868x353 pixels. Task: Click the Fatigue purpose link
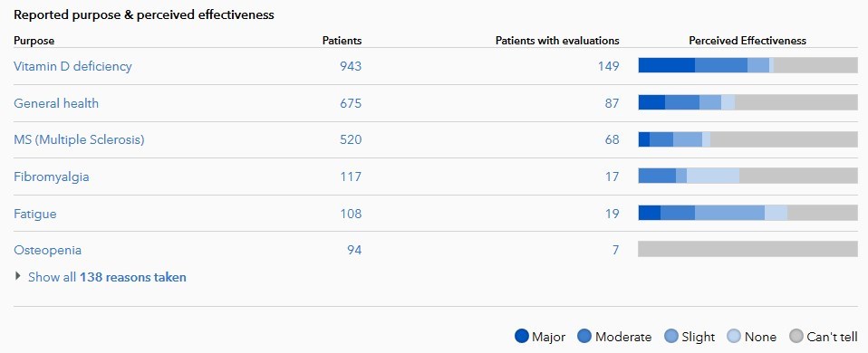34,214
